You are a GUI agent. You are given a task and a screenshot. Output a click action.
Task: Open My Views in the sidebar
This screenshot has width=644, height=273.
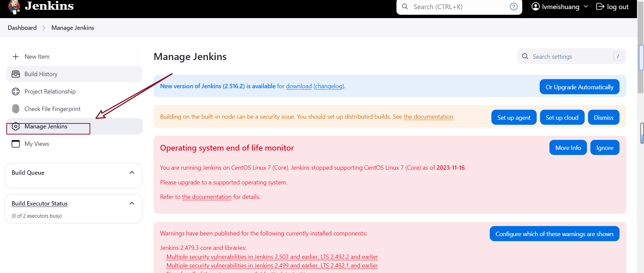pos(74,144)
